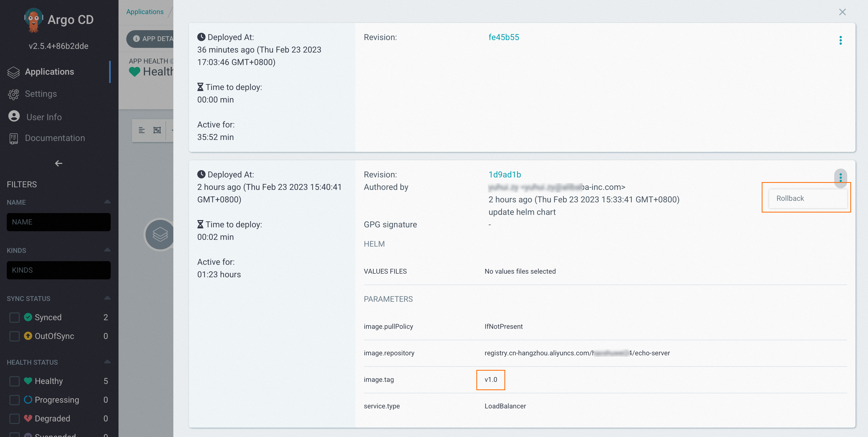Screen dimensions: 868x437
Task: Check the Synced filter checkbox
Action: 15,317
